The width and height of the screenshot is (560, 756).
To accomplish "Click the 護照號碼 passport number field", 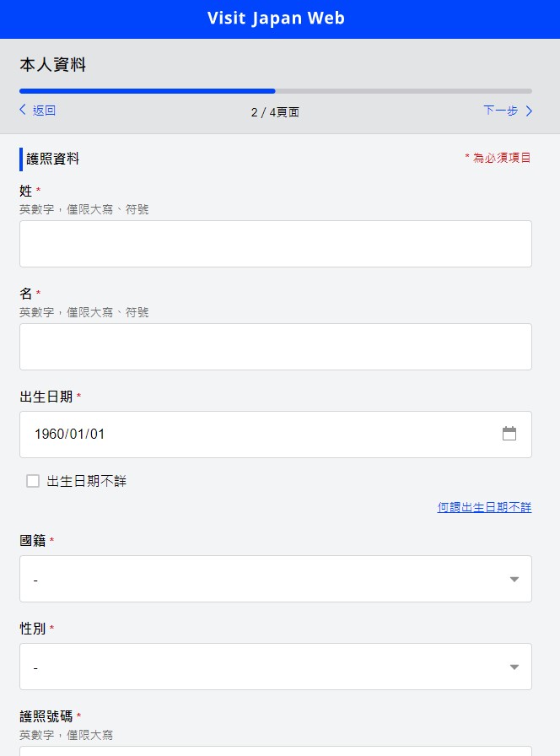I will pyautogui.click(x=275, y=750).
